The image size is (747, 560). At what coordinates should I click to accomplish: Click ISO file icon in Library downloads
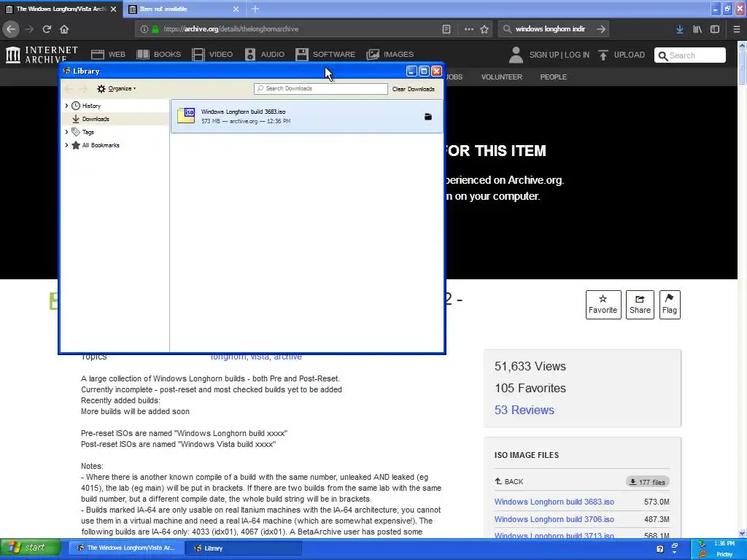point(186,116)
